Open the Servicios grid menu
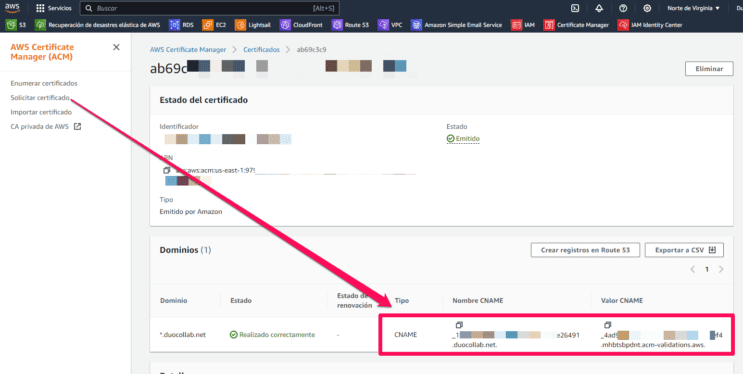 [x=54, y=8]
